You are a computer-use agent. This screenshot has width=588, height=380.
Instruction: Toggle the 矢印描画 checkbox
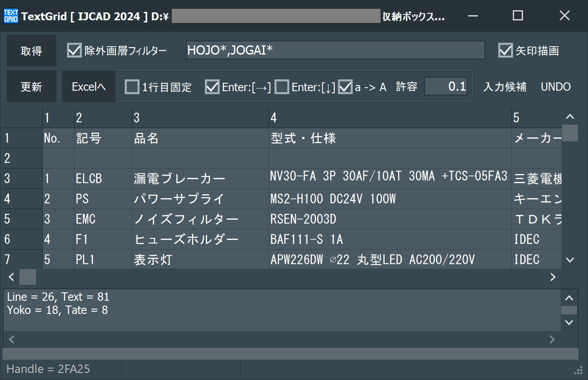click(506, 50)
